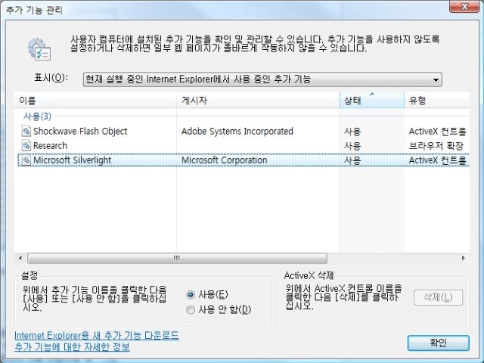Click the Microsoft Silverlight row icon
This screenshot has height=363, width=484.
pos(26,160)
